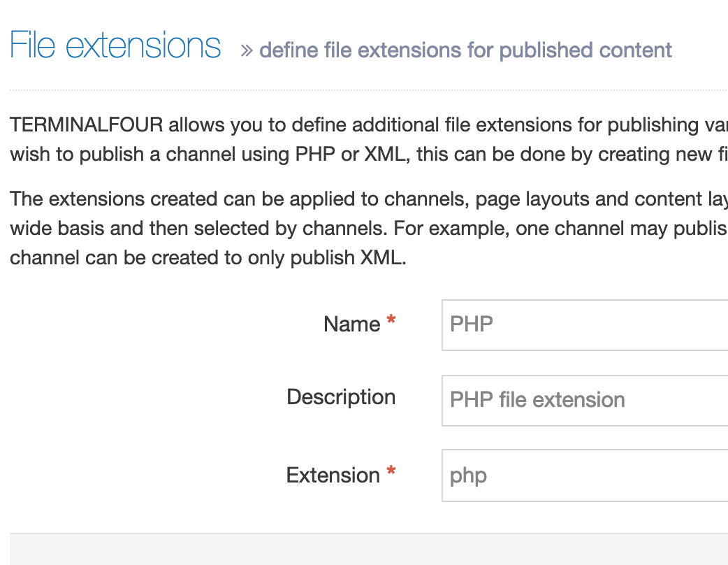Select the Extension input field

point(584,475)
